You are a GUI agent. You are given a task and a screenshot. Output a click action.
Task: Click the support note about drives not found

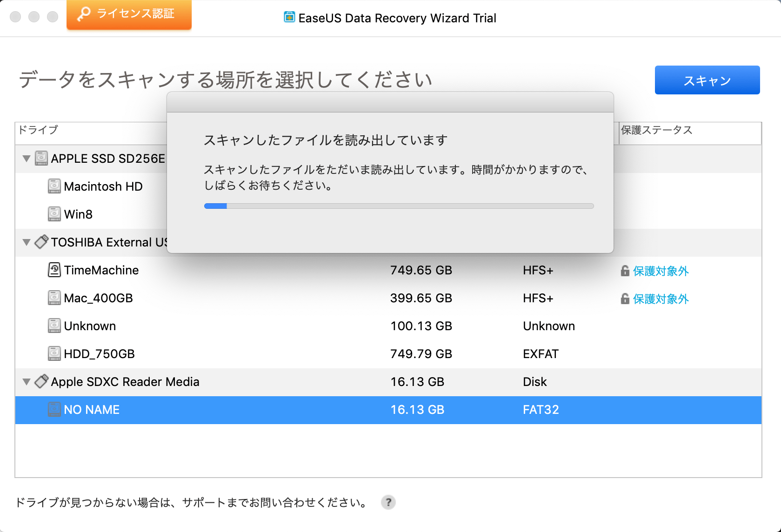[x=192, y=502]
